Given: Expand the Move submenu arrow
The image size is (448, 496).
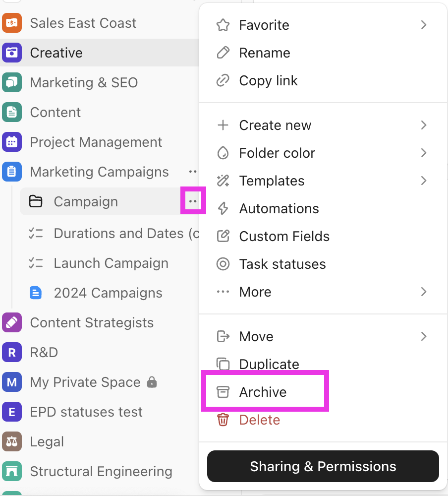Looking at the screenshot, I should (423, 337).
